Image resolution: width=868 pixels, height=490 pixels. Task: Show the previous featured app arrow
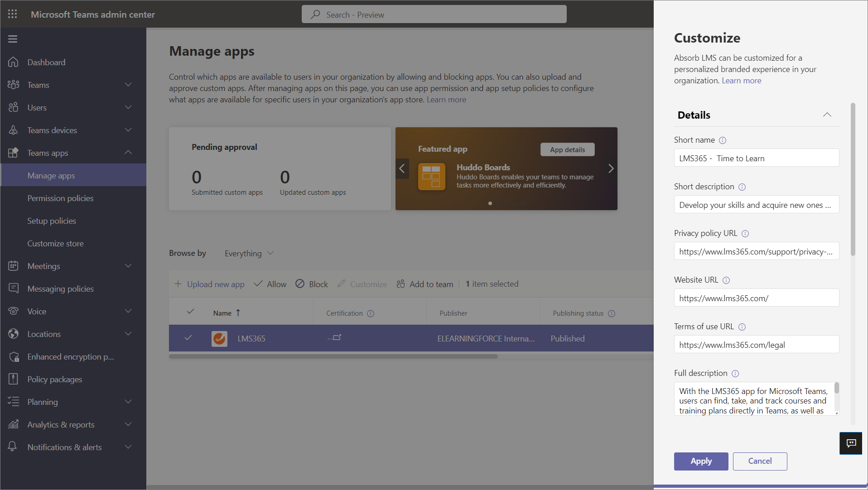click(x=402, y=168)
